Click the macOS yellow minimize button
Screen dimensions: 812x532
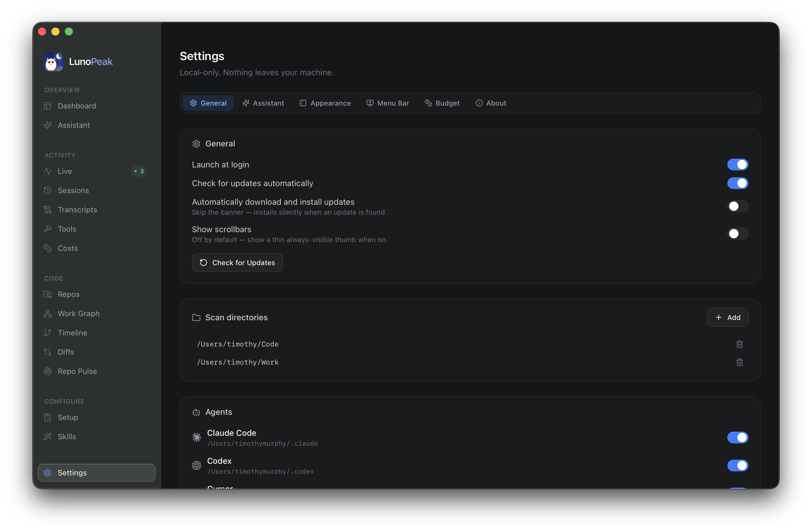pyautogui.click(x=55, y=32)
